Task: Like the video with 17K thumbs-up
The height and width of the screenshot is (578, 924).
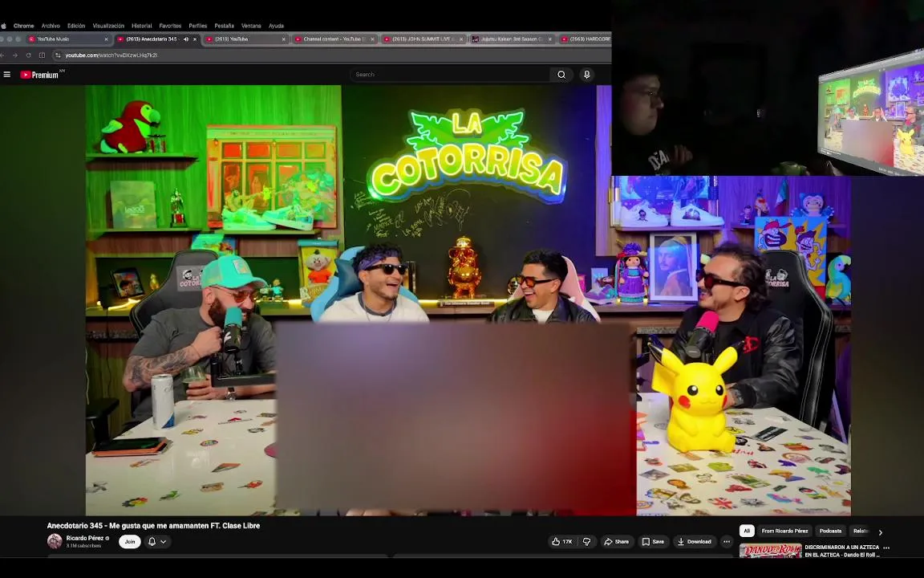Action: (562, 541)
